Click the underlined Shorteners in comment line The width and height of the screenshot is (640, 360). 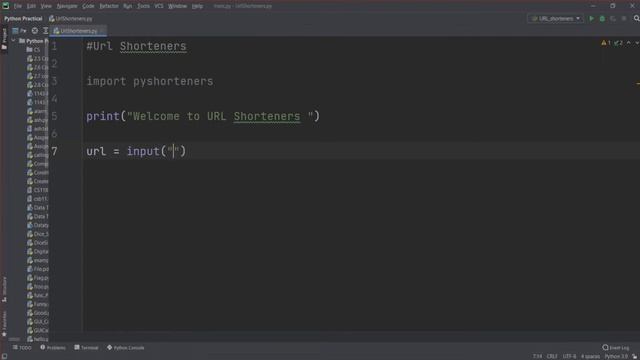click(153, 46)
